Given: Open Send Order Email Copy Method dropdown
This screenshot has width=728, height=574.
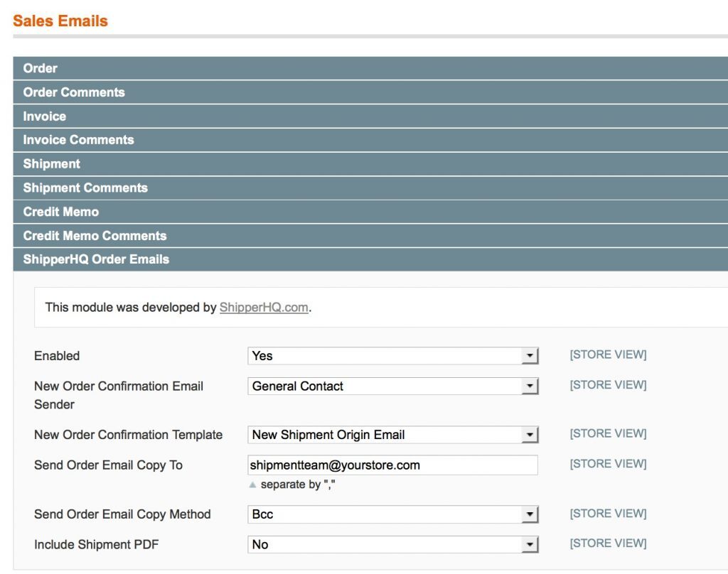Looking at the screenshot, I should (x=392, y=514).
